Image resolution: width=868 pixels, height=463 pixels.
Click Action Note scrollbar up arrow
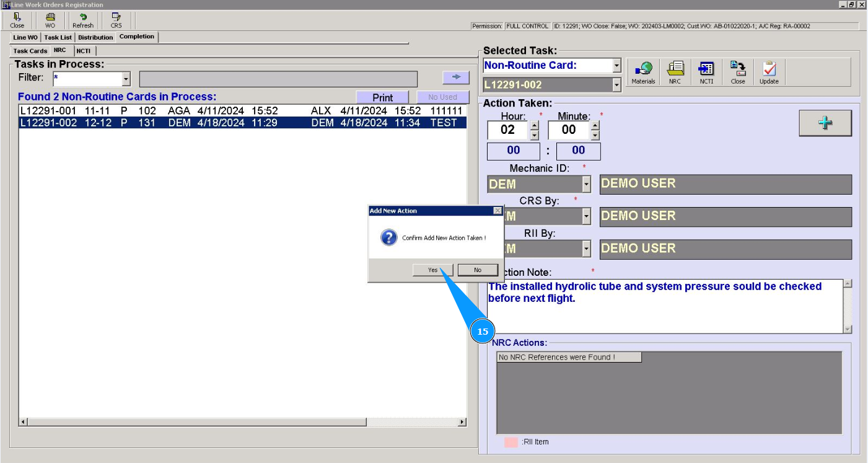[848, 284]
